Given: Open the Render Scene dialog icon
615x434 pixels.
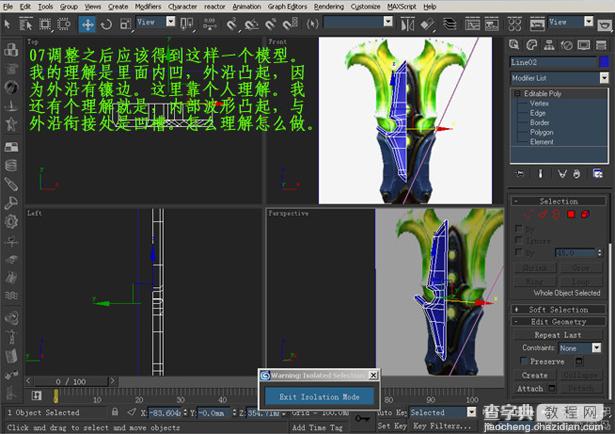Looking at the screenshot, I should (537, 25).
